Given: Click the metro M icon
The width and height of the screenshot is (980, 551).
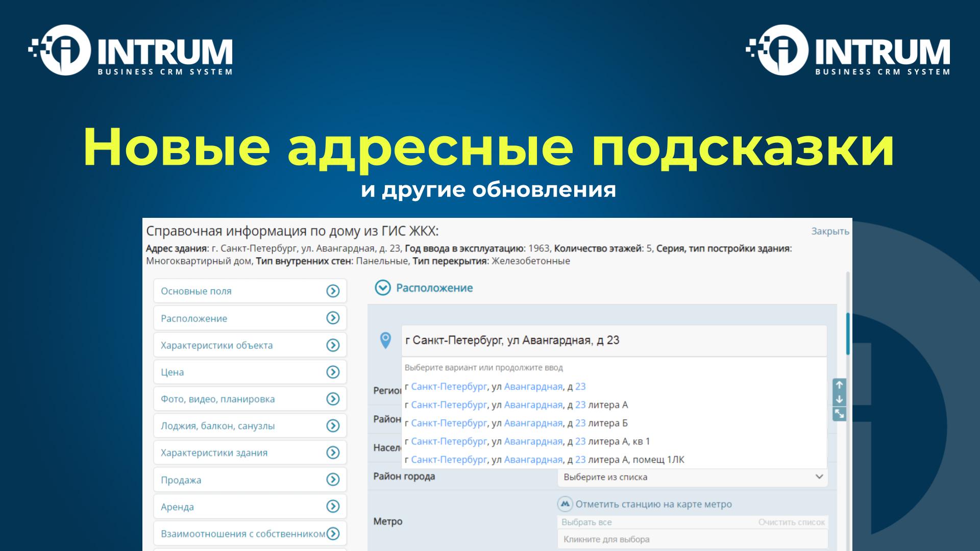Looking at the screenshot, I should tap(565, 504).
